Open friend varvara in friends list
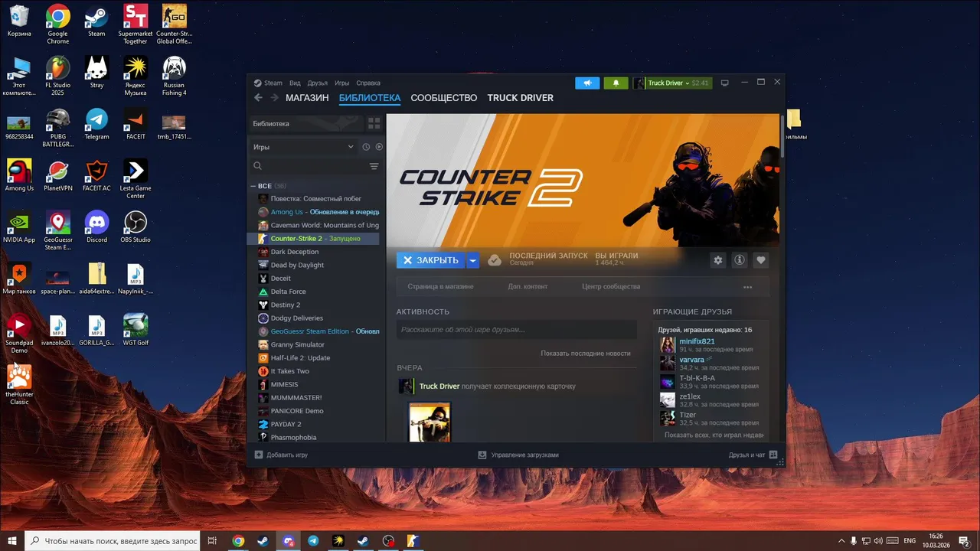980x551 pixels. point(691,360)
